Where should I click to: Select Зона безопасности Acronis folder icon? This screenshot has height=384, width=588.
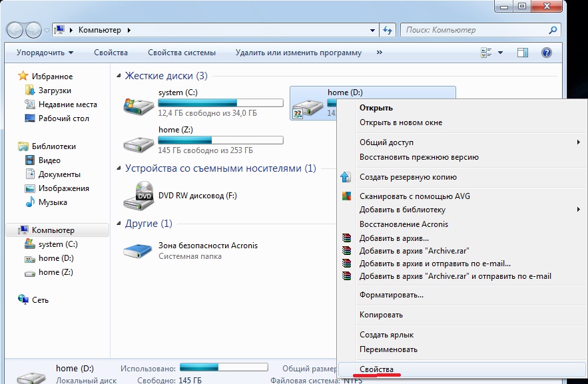click(137, 251)
